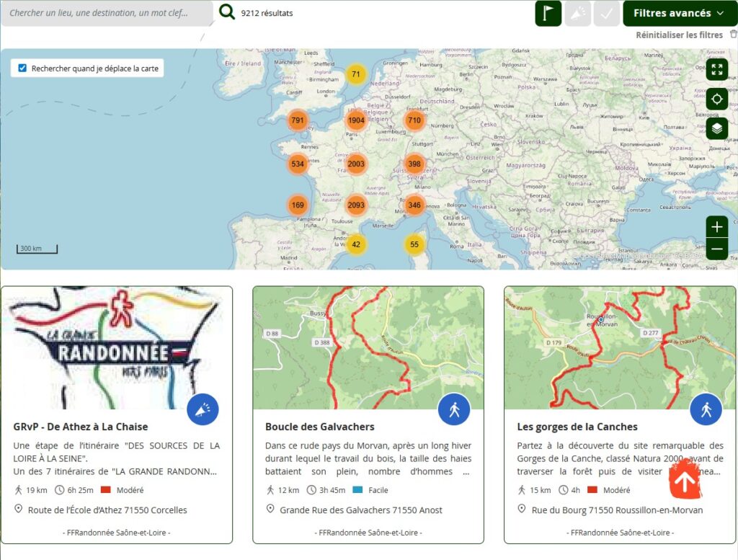Click FFRandonnée Saône-et-Loire under Les gorges card
This screenshot has width=738, height=560.
click(620, 533)
